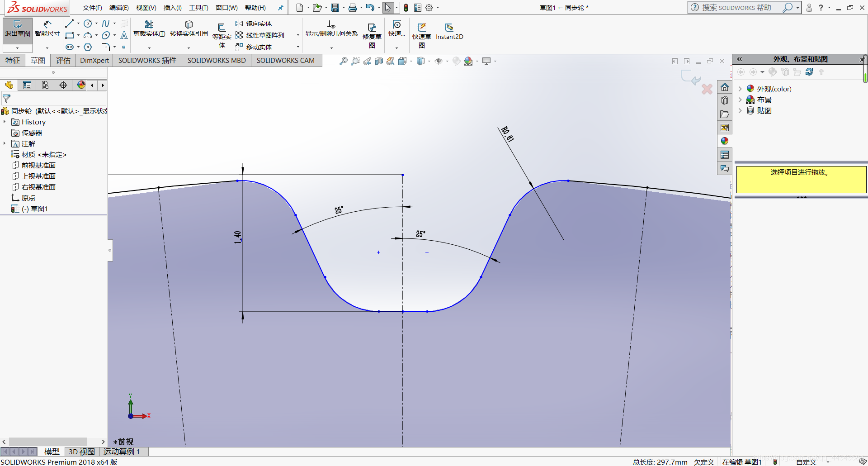Open the line tool dropdown arrow
This screenshot has width=868, height=466.
79,24
